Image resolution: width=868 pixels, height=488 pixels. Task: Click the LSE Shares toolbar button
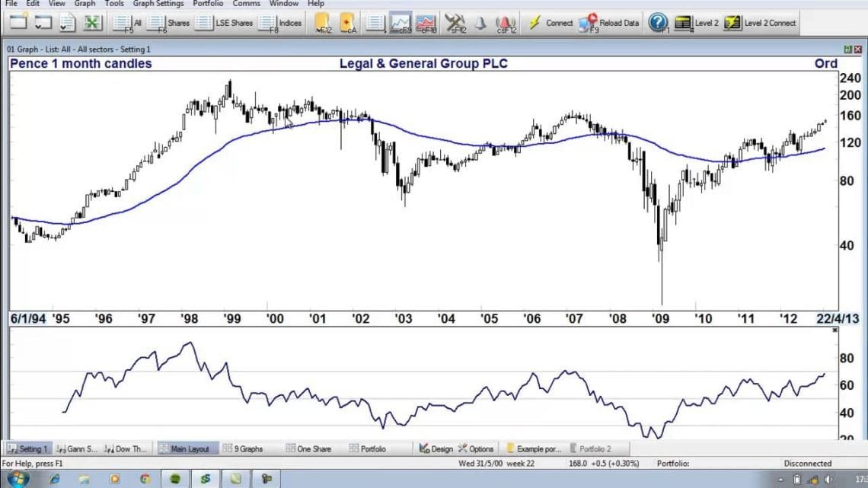pyautogui.click(x=224, y=23)
